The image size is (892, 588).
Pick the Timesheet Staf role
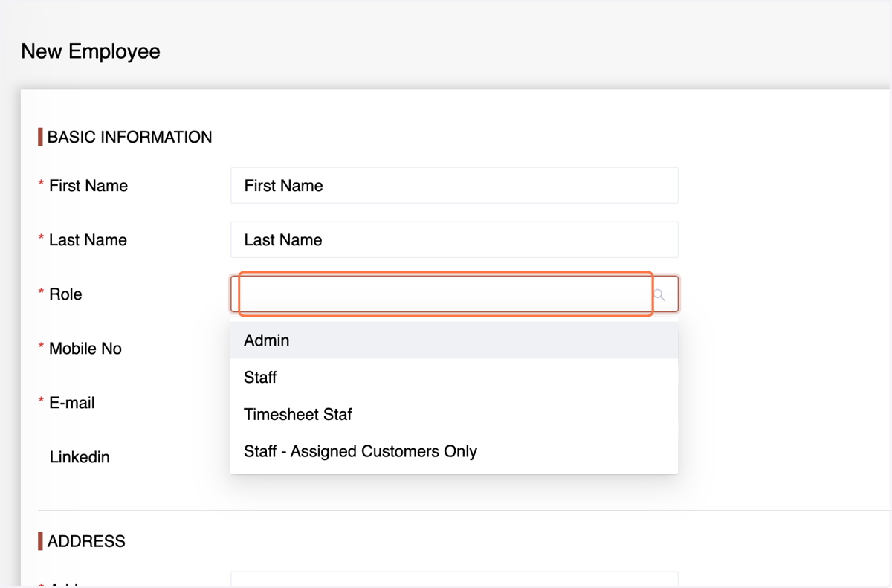point(453,415)
